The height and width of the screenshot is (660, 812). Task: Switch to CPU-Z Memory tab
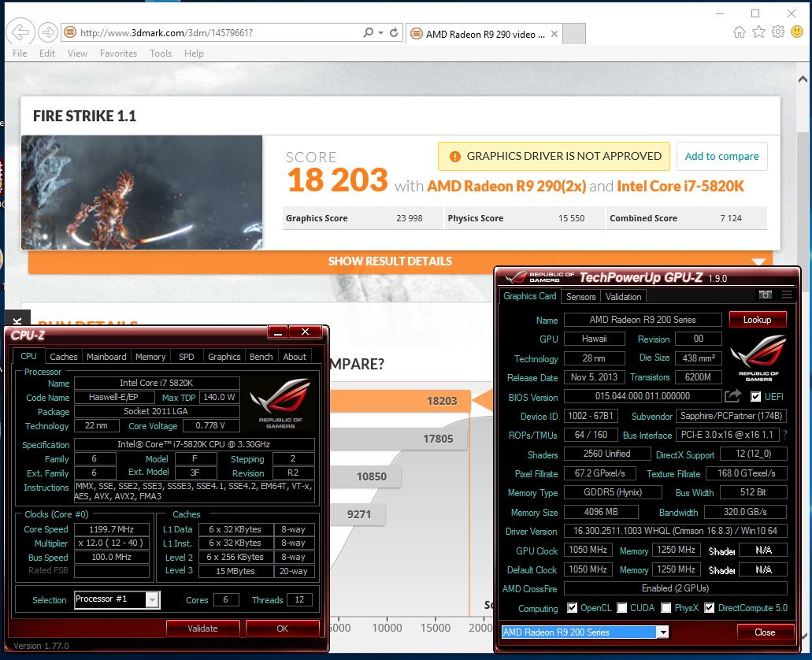tap(150, 357)
